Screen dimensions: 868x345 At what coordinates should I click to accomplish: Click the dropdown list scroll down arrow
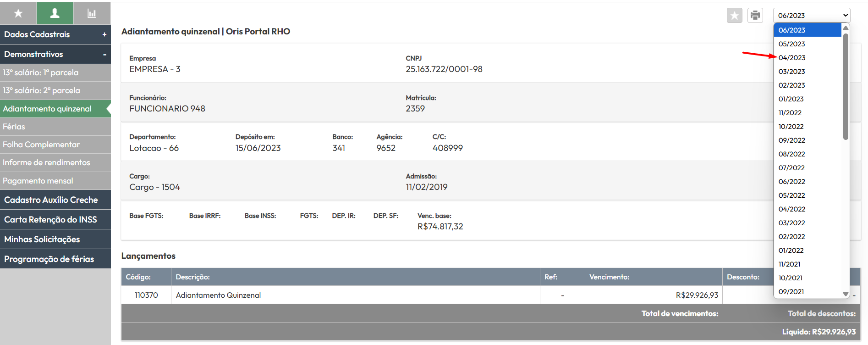[x=846, y=294]
